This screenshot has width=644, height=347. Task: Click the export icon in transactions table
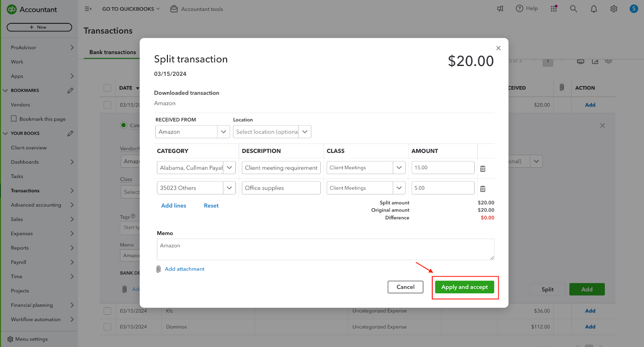(595, 62)
